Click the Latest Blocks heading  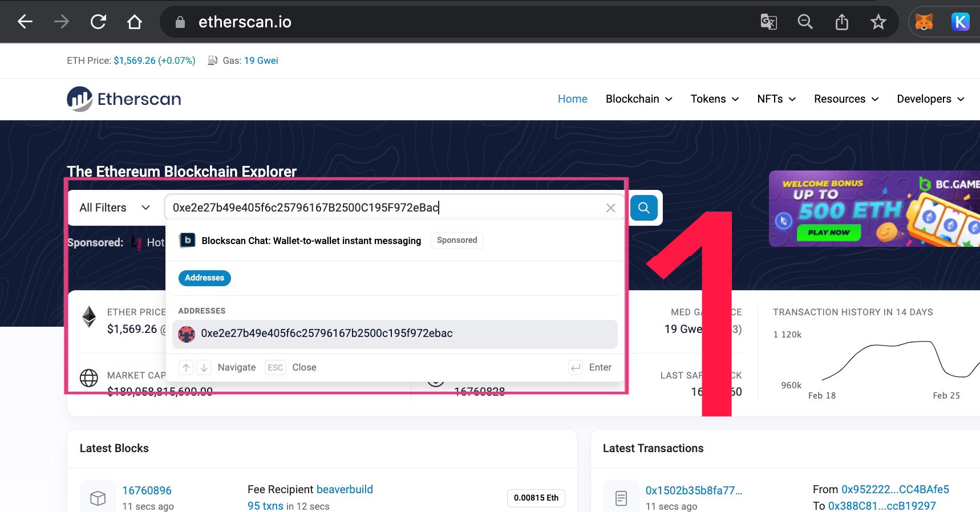pyautogui.click(x=114, y=449)
